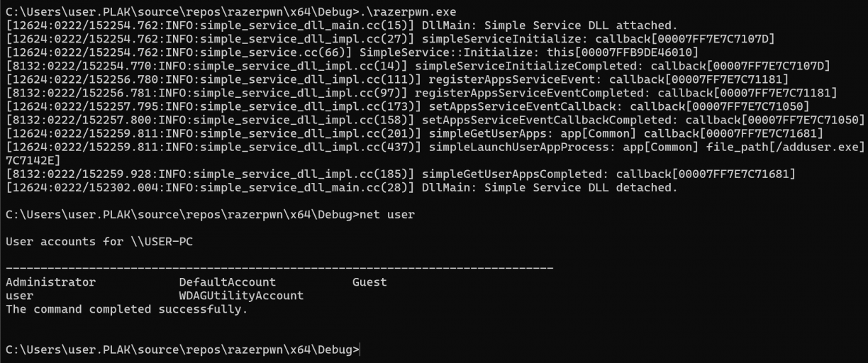Screen dimensions: 868x363
Task: Click the DefaultAccount account name
Action: [227, 282]
